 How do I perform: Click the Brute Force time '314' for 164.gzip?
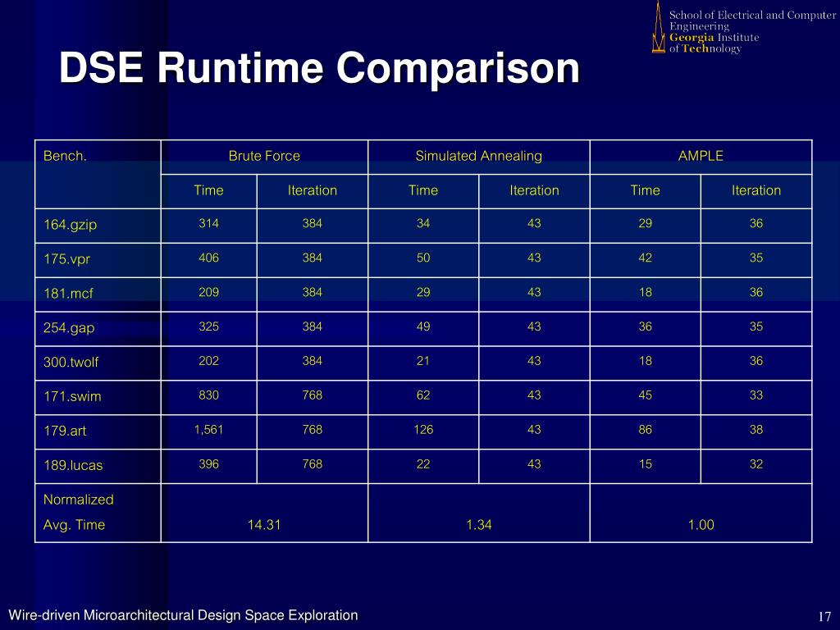208,223
